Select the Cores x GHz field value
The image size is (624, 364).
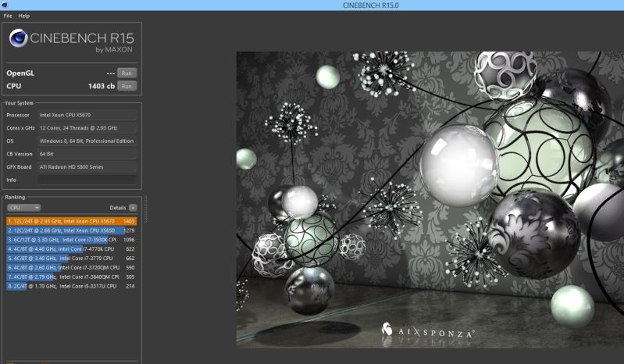(87, 128)
